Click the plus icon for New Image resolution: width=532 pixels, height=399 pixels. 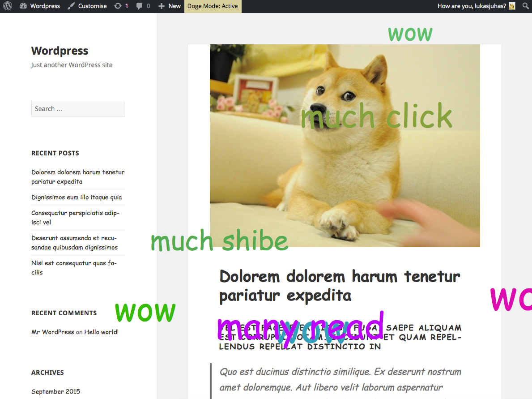click(x=162, y=6)
